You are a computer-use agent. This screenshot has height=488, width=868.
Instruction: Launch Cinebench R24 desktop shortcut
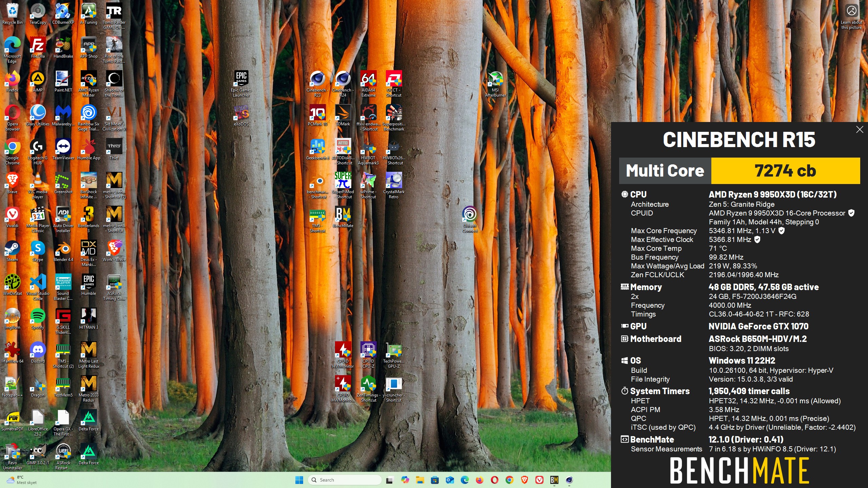coord(343,84)
